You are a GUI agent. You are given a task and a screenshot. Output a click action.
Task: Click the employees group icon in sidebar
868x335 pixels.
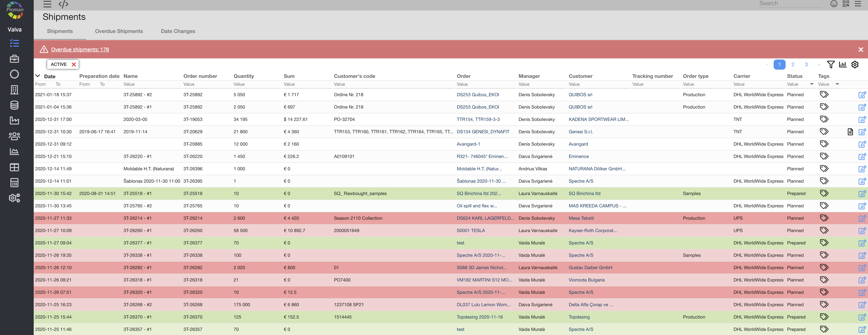click(x=14, y=136)
